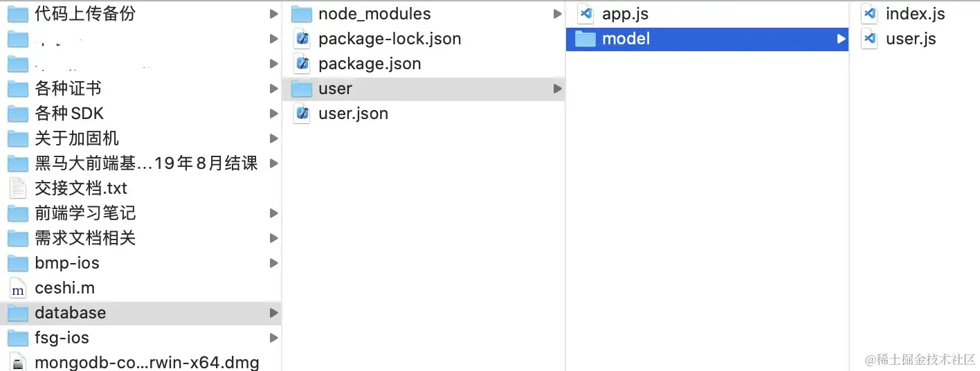Click the index.js file icon

[x=869, y=14]
